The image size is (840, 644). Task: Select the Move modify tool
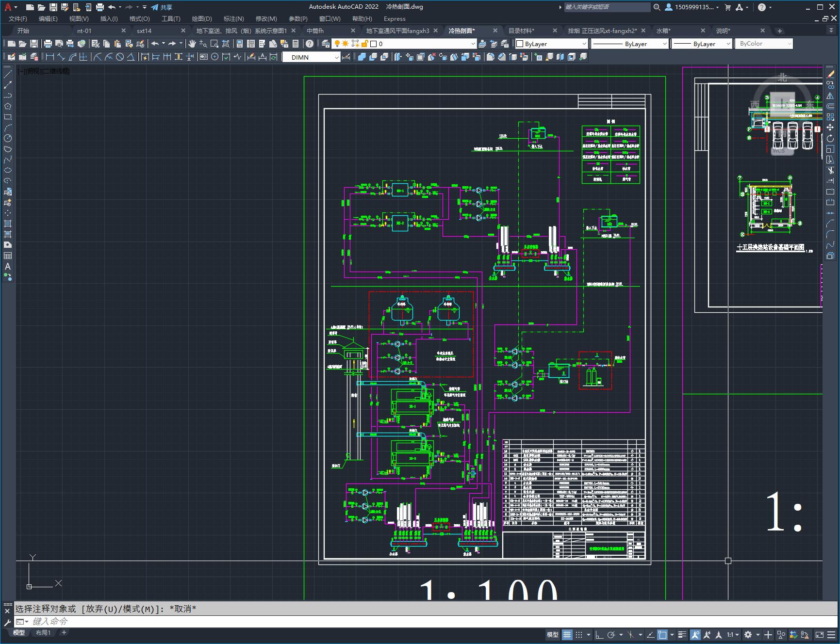(x=830, y=128)
